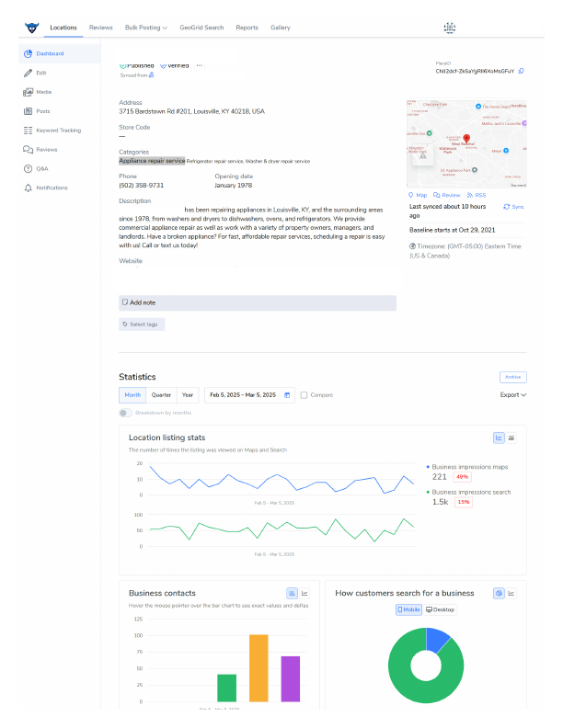Go to the Locations tab
Screen dimensions: 563x728
point(63,28)
